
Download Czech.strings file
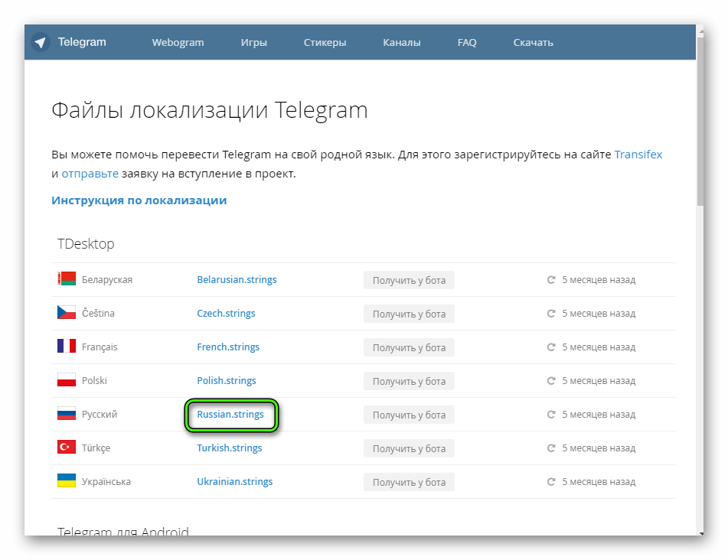[226, 313]
